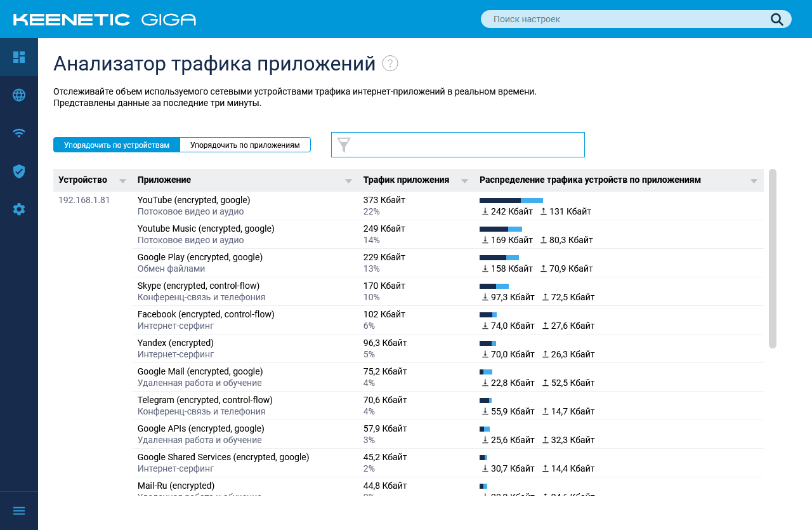Sort by the 'Распределение трафика' column arrow
This screenshot has width=812, height=530.
coord(754,181)
